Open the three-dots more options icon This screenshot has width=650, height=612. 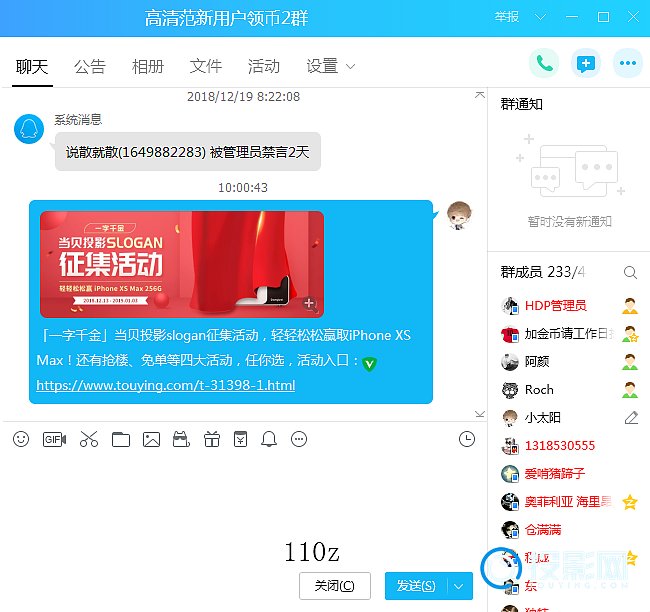(x=628, y=63)
